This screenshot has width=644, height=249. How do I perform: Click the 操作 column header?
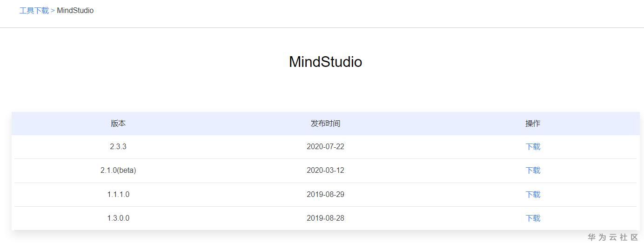pyautogui.click(x=533, y=124)
